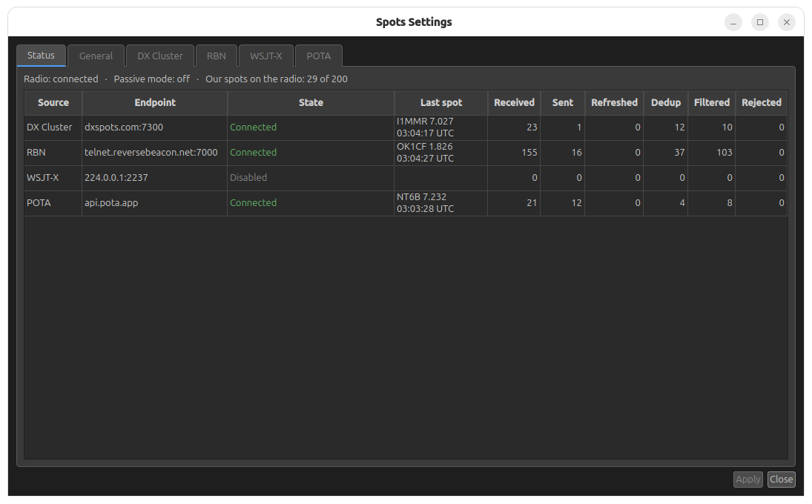This screenshot has height=504, width=812.
Task: Click the Sent column header
Action: [x=562, y=102]
